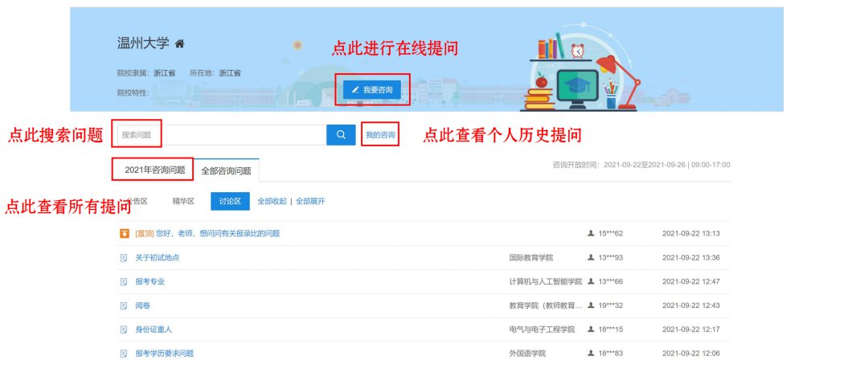This screenshot has width=868, height=377.
Task: Open the 报考专业 question
Action: pyautogui.click(x=150, y=282)
